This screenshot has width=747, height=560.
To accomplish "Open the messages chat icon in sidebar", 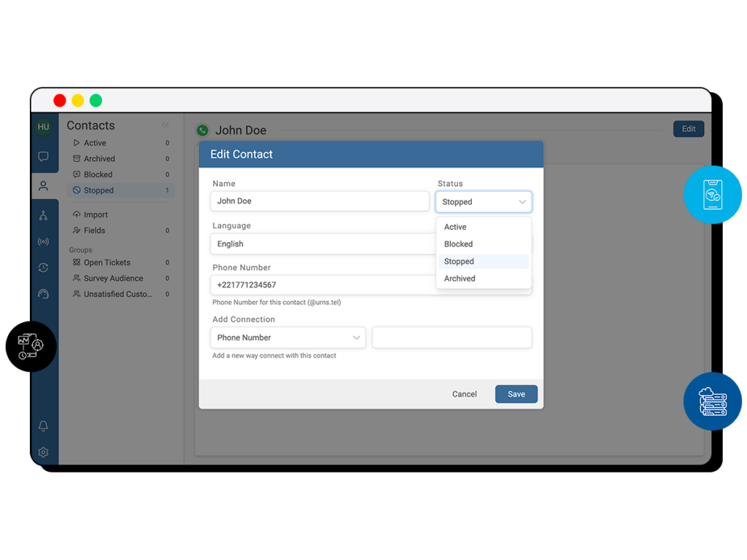I will (43, 156).
